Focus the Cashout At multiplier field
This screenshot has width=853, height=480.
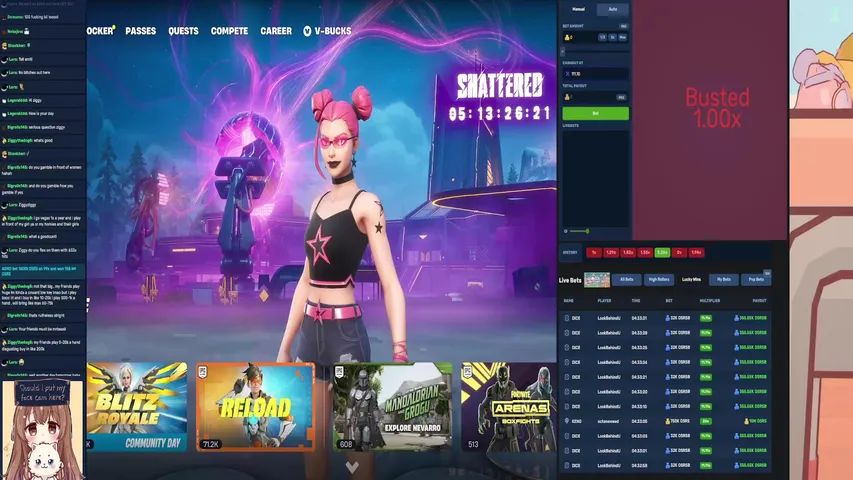click(595, 73)
